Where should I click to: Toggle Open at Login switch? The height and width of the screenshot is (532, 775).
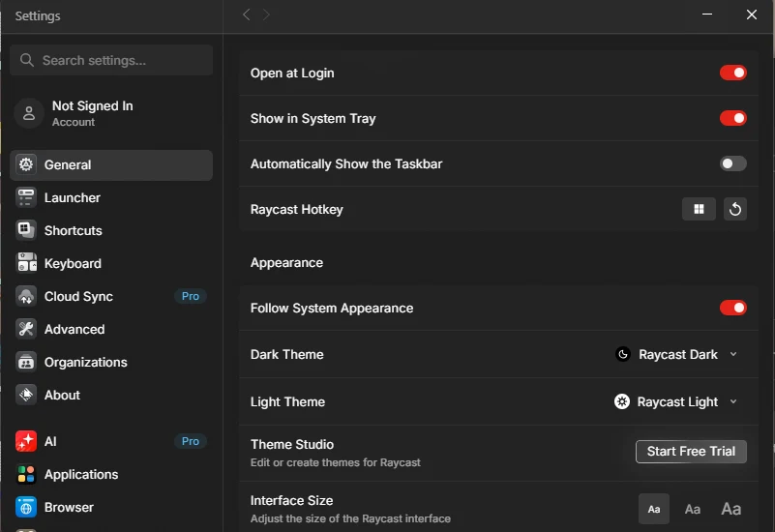coord(733,73)
